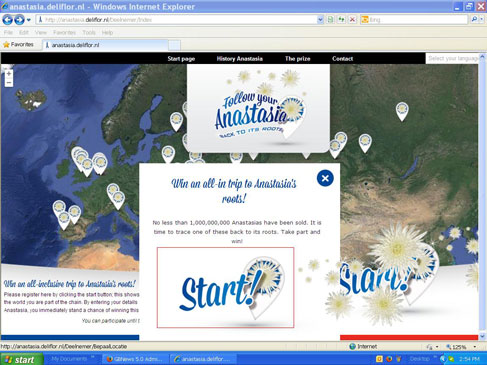Click the Contact navigation link
The height and width of the screenshot is (365, 487).
pos(342,59)
